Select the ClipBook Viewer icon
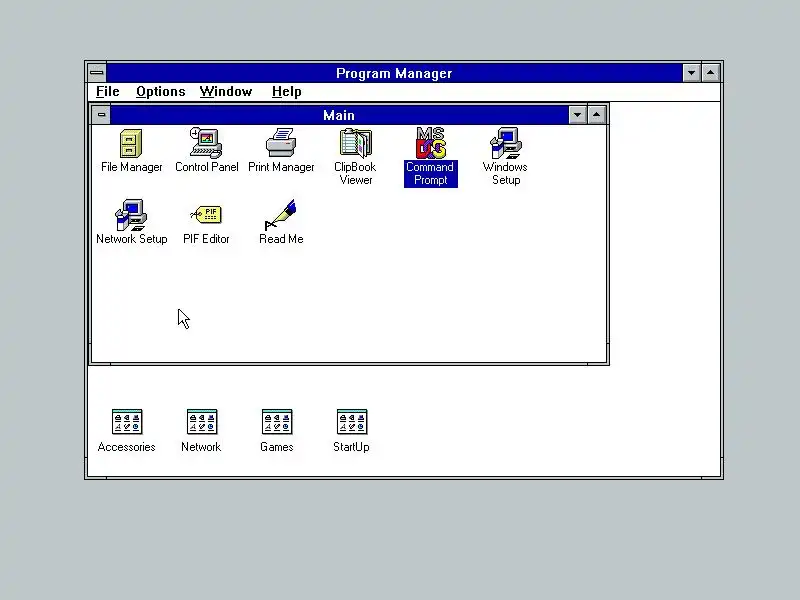Viewport: 800px width, 600px height. [356, 143]
